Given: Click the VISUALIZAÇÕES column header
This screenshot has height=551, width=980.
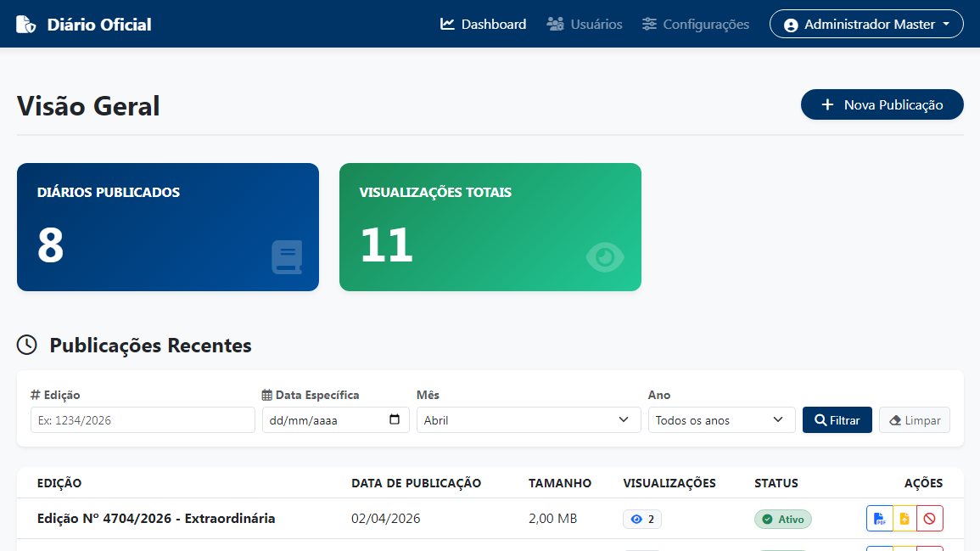Looking at the screenshot, I should (669, 483).
